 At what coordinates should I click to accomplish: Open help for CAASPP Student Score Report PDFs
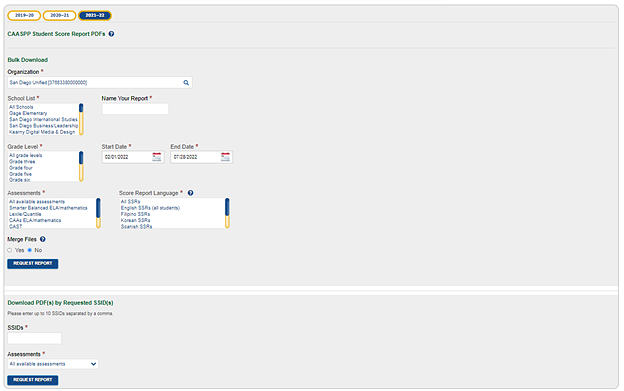111,34
